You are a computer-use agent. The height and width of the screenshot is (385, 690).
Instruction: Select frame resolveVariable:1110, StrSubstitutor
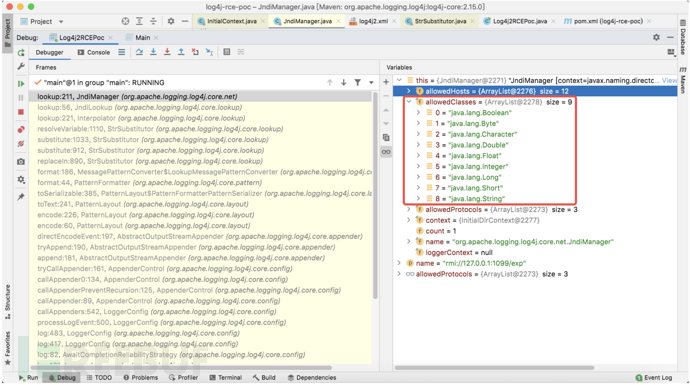[x=201, y=129]
